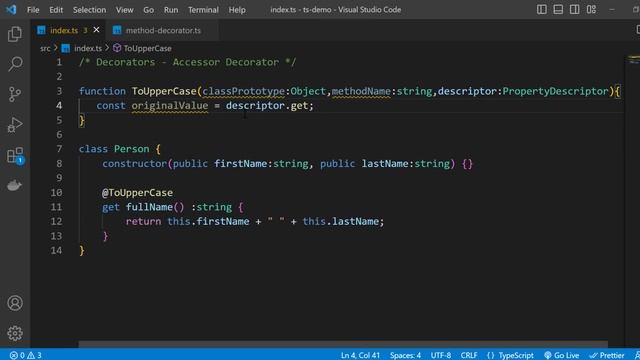The width and height of the screenshot is (640, 360).
Task: Open the Search view in activity bar
Action: tap(15, 64)
